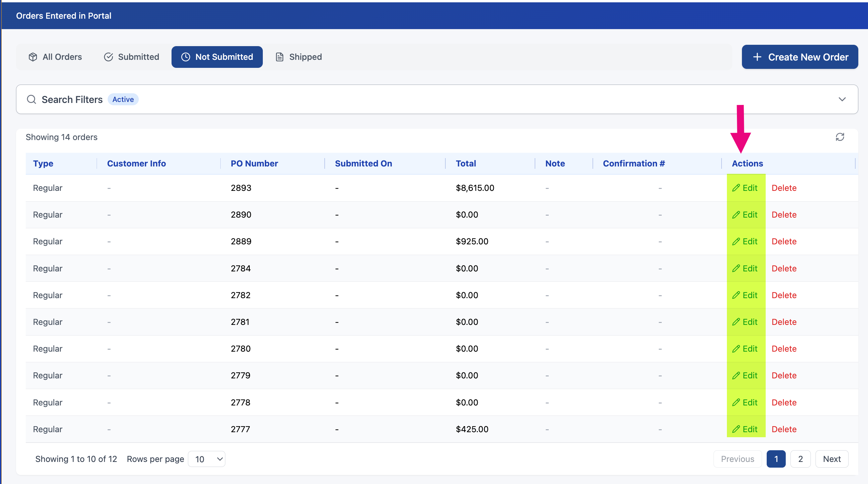This screenshot has height=484, width=868.
Task: Open the Shipped tab
Action: pyautogui.click(x=299, y=57)
